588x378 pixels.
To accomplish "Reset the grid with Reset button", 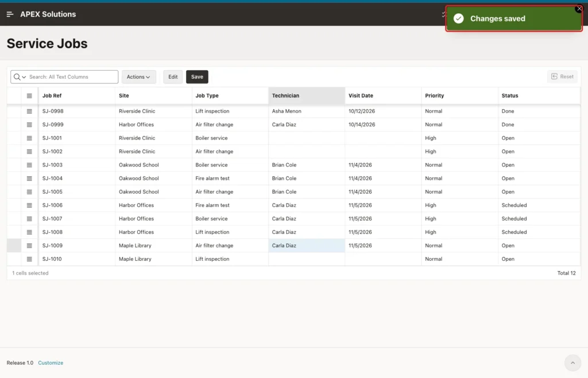I will pos(562,76).
